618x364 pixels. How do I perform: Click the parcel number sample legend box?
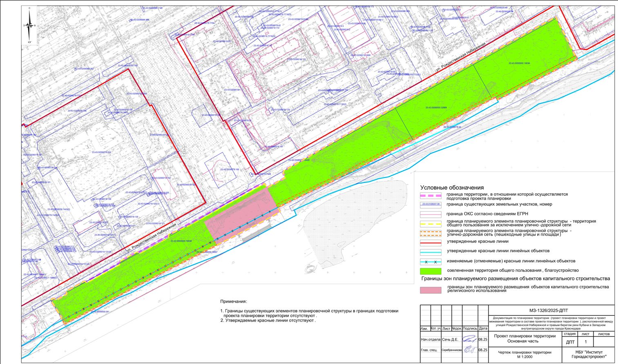(431, 204)
